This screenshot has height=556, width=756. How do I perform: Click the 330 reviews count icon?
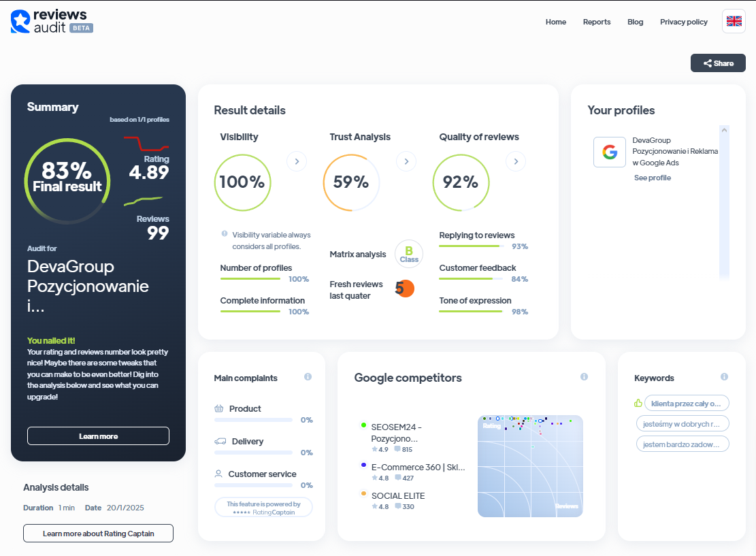pyautogui.click(x=398, y=506)
